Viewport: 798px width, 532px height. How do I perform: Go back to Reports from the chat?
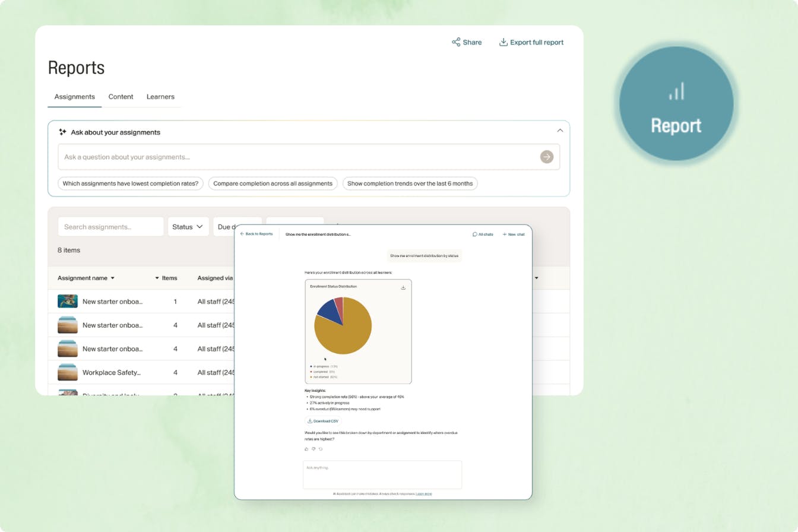[256, 234]
